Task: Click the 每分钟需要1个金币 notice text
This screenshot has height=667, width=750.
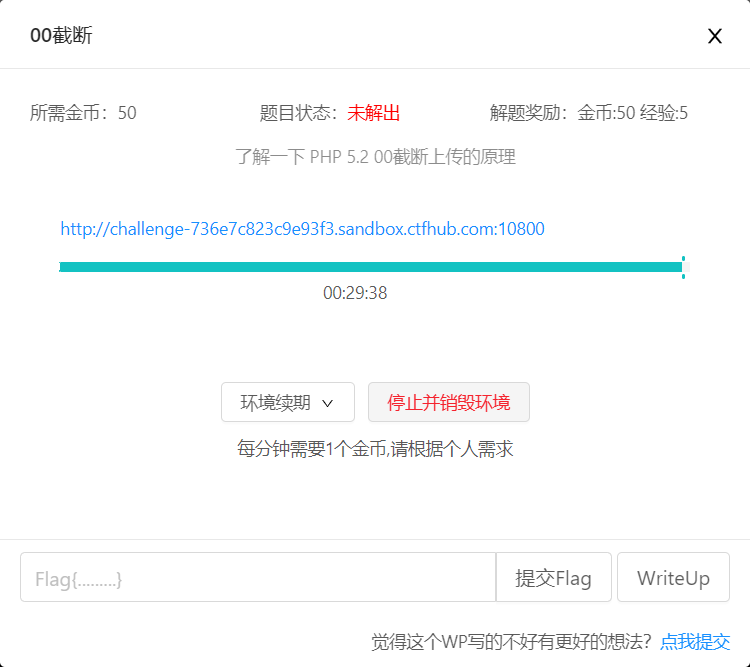Action: 375,449
